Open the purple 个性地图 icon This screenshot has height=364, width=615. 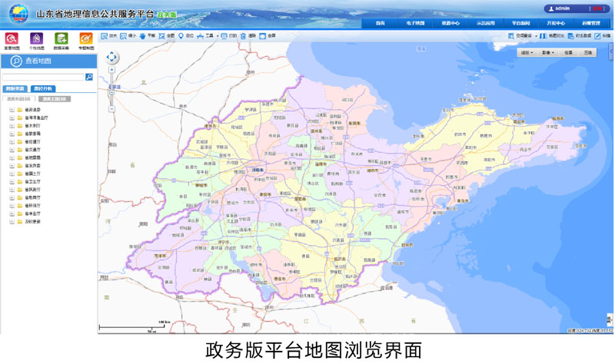point(36,38)
